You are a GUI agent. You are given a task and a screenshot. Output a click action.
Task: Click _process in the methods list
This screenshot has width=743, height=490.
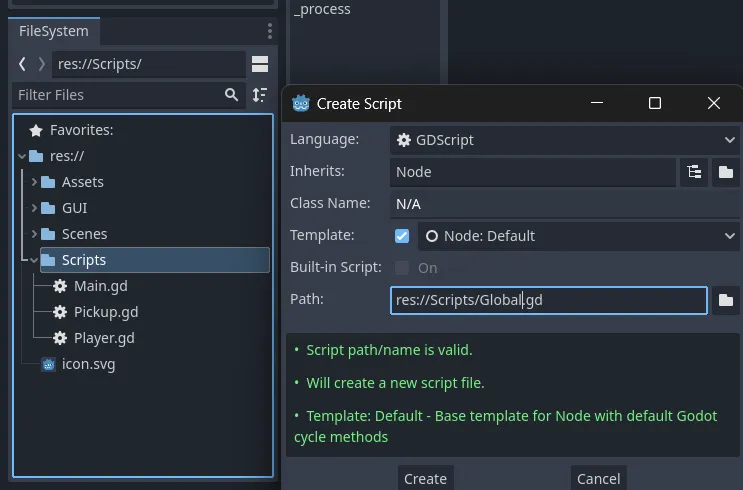322,9
